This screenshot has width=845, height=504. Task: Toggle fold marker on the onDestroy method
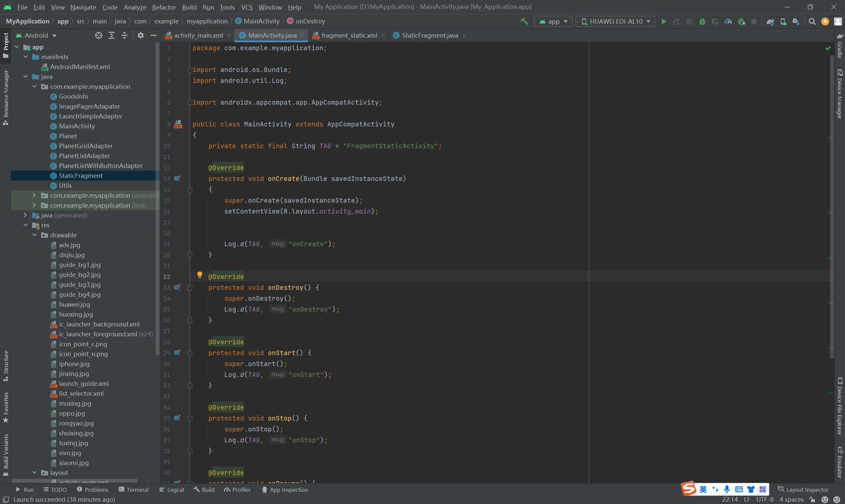(x=190, y=288)
